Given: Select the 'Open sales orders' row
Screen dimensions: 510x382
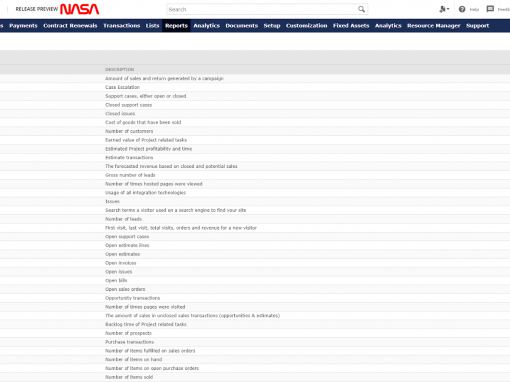Looking at the screenshot, I should pyautogui.click(x=255, y=289).
